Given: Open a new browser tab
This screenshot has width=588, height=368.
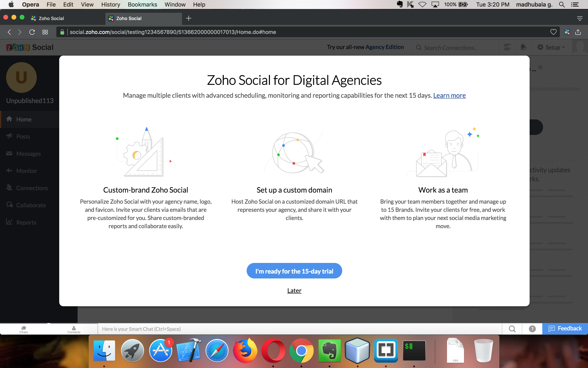Looking at the screenshot, I should (189, 18).
